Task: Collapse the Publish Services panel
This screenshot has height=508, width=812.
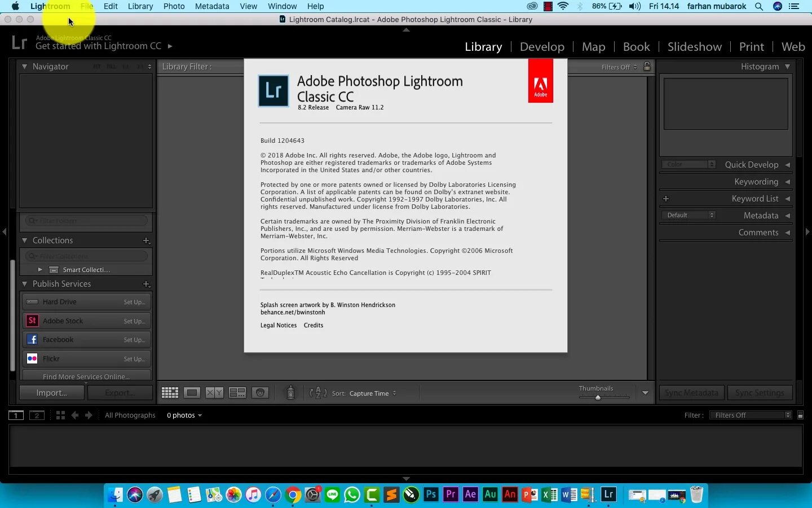Action: (24, 284)
